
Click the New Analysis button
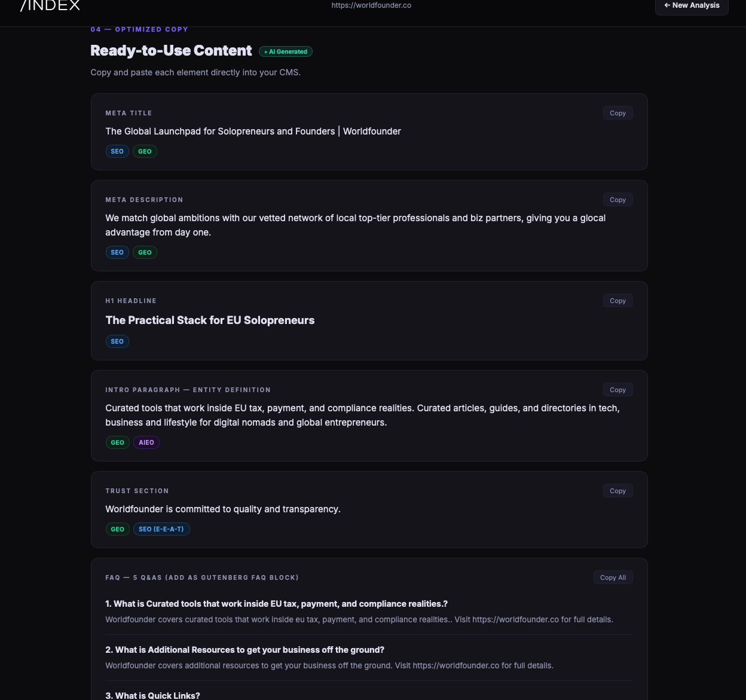[x=692, y=5]
